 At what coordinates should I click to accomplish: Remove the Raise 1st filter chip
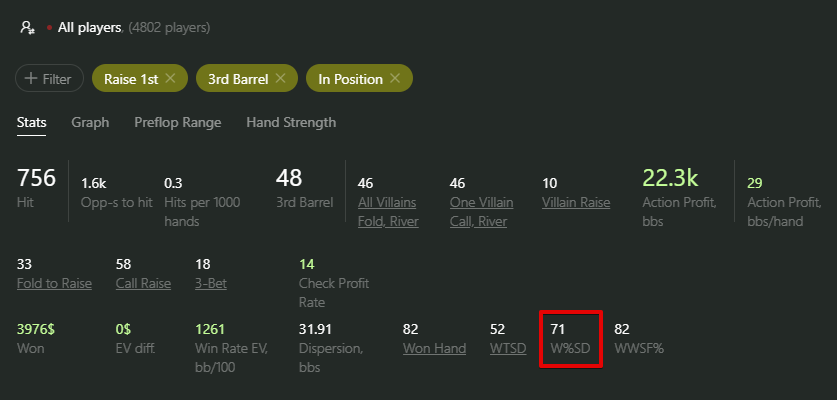tap(170, 79)
